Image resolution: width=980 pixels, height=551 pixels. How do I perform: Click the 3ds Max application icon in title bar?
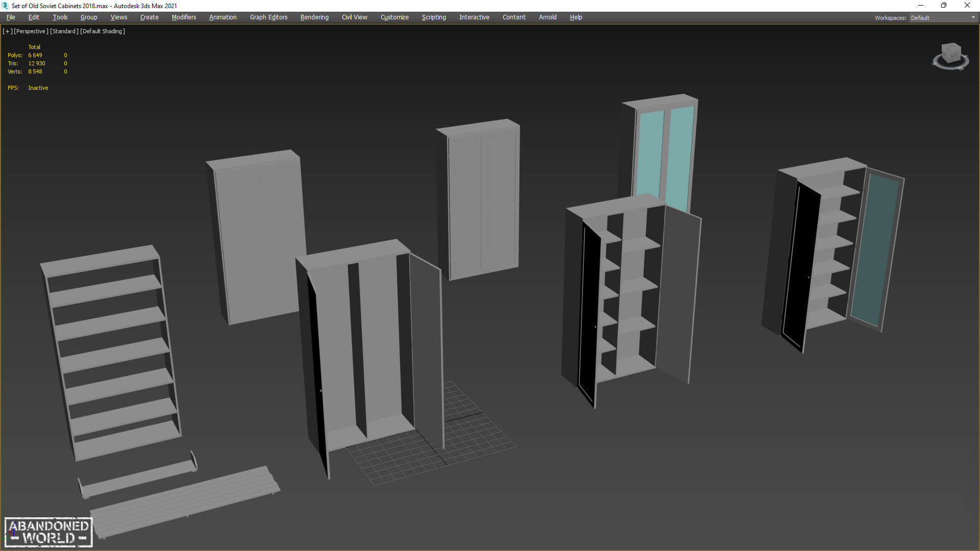(x=5, y=6)
